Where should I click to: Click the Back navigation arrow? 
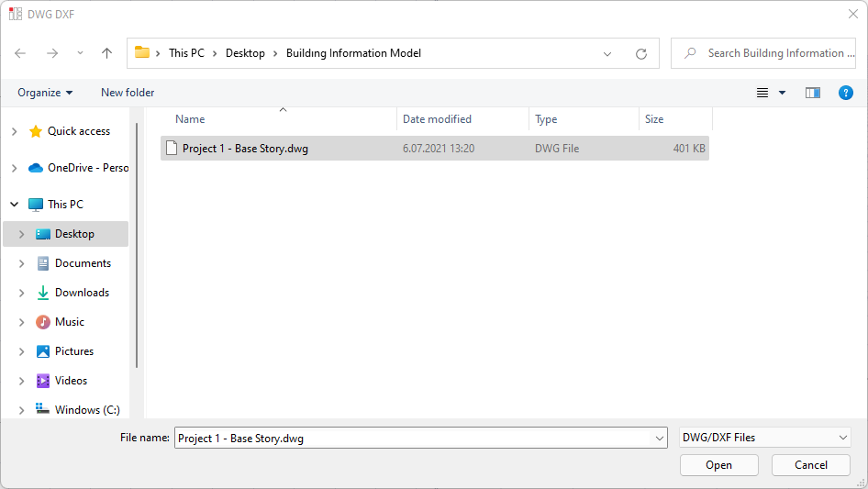[20, 53]
